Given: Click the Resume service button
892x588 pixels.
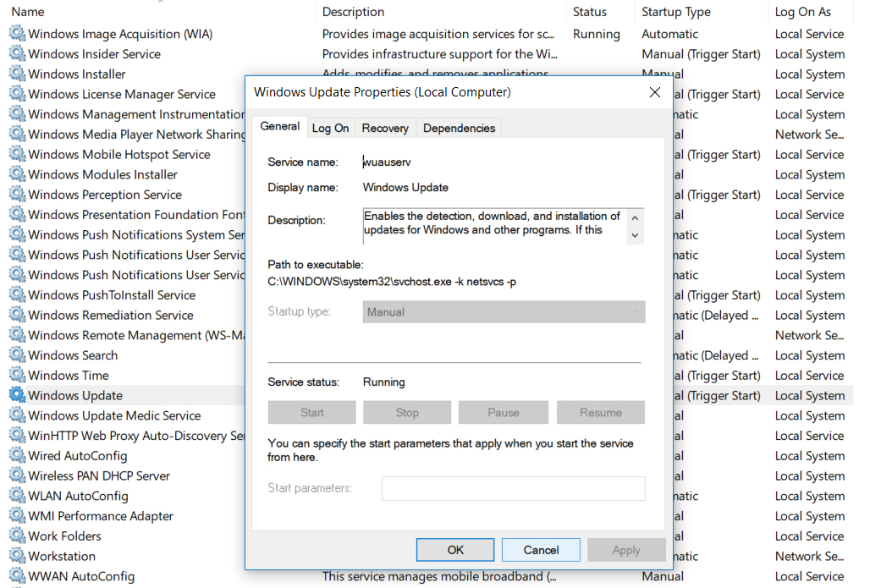Looking at the screenshot, I should pyautogui.click(x=601, y=412).
